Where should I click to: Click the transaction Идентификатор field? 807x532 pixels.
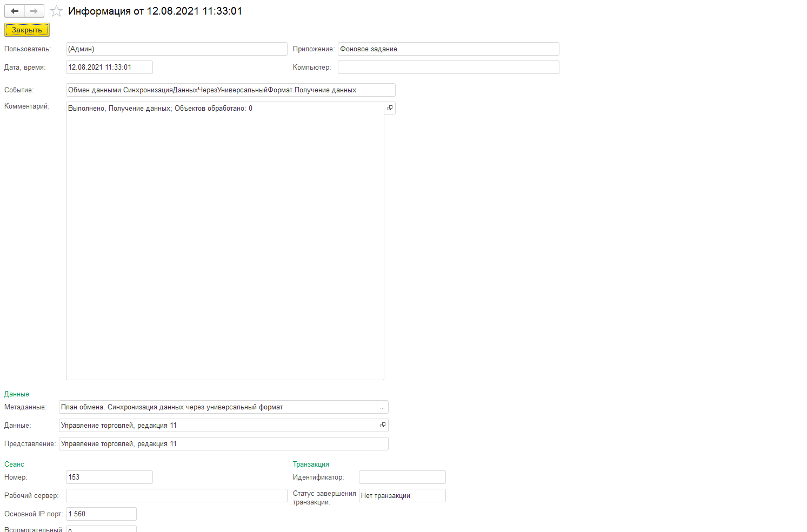point(402,477)
